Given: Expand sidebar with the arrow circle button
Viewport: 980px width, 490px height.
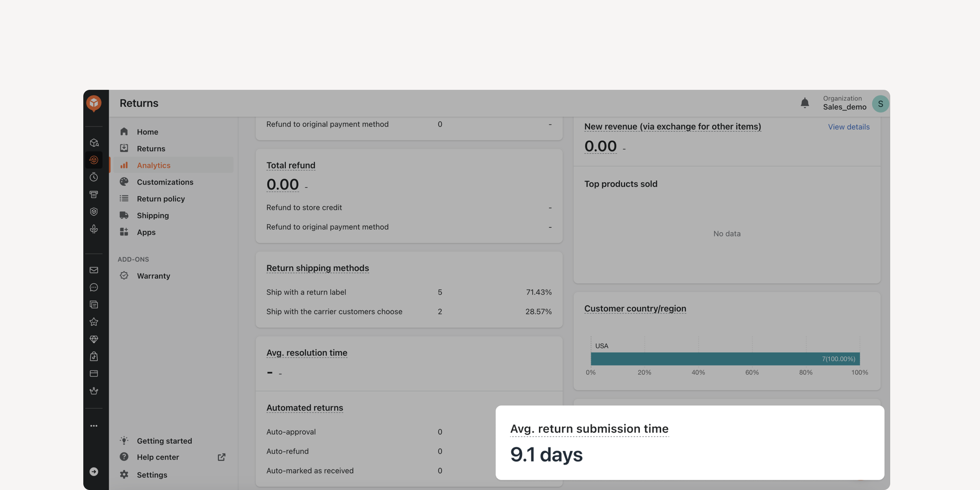Looking at the screenshot, I should (93, 472).
